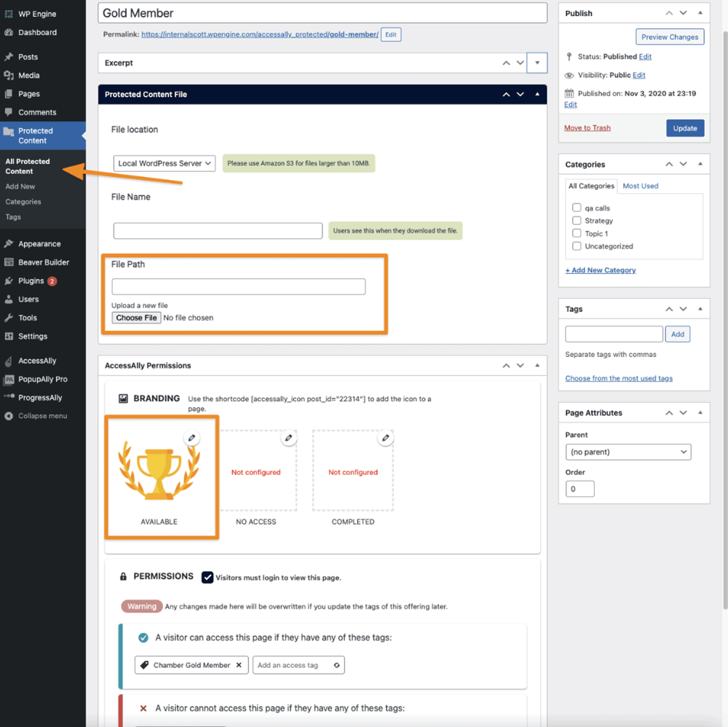Edit the No Access branding image
This screenshot has width=728, height=727.
tap(289, 438)
